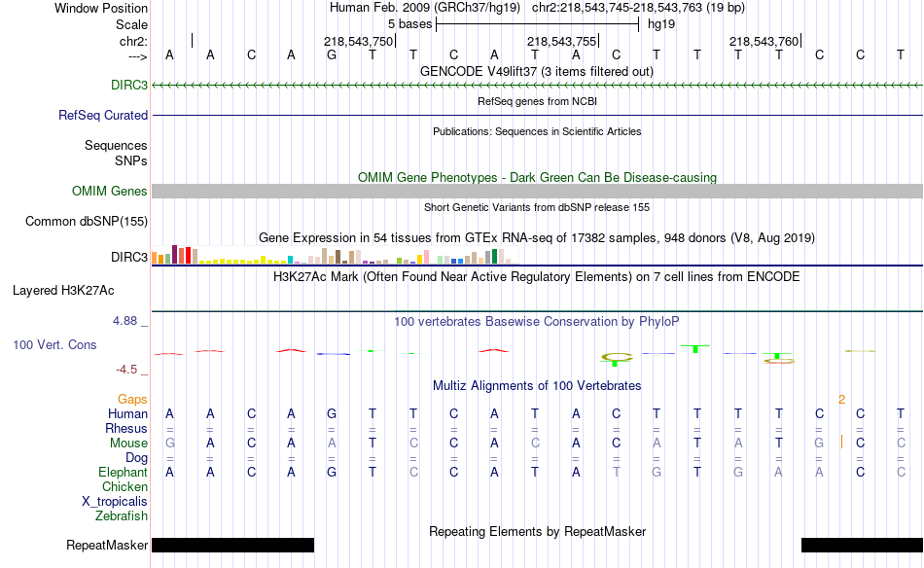Click the chr2: ruler label
Screen dimensions: 924x568
133,41
